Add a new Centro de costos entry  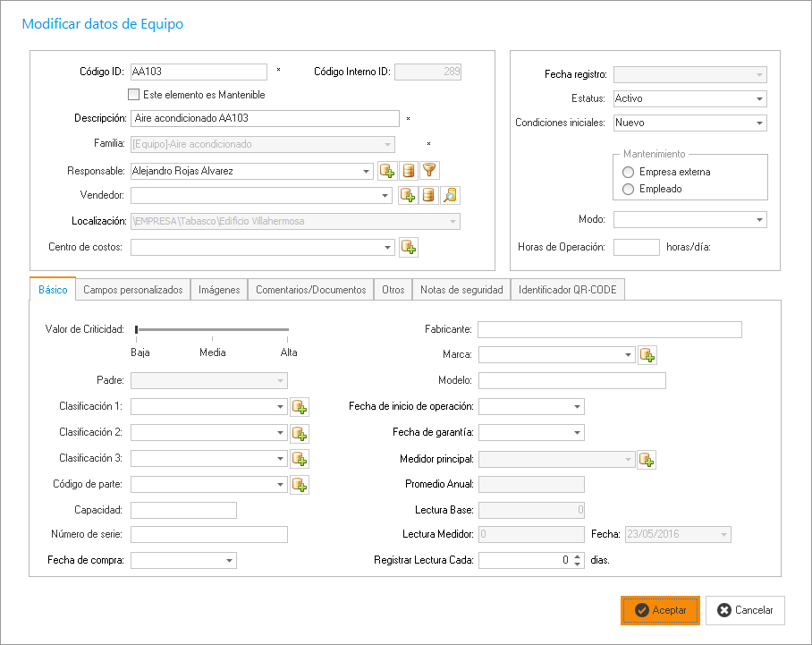tap(409, 248)
